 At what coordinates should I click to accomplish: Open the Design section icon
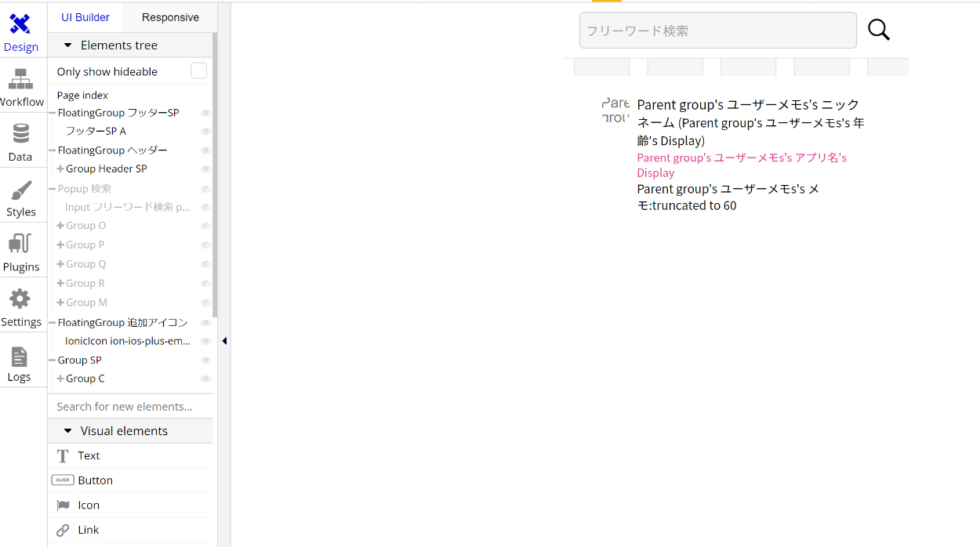tap(20, 25)
